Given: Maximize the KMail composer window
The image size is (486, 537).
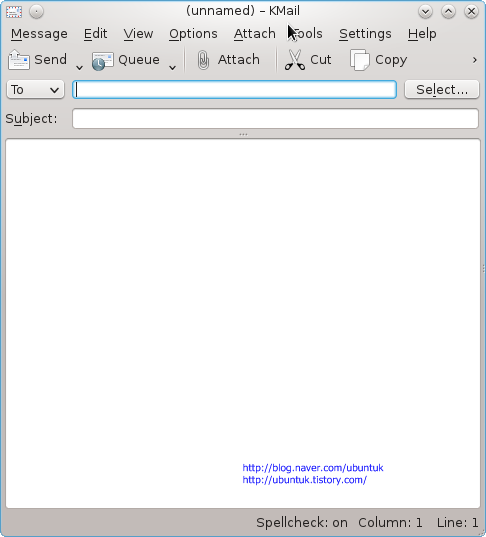Looking at the screenshot, I should point(448,12).
